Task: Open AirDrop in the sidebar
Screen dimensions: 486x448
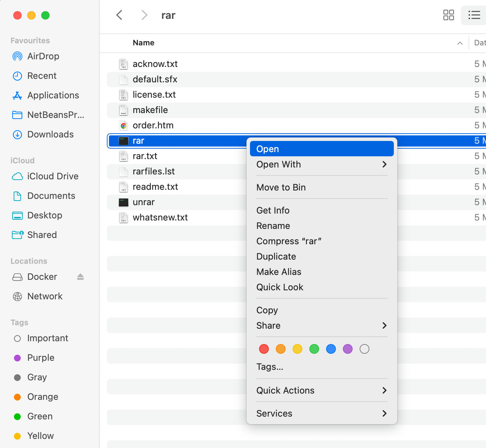Action: coord(43,56)
